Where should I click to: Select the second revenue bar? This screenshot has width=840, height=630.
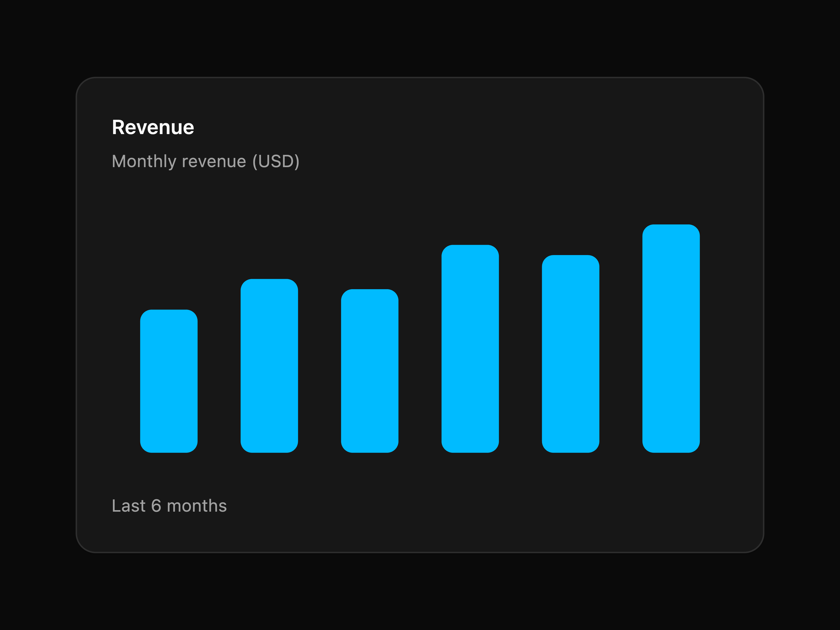click(269, 366)
